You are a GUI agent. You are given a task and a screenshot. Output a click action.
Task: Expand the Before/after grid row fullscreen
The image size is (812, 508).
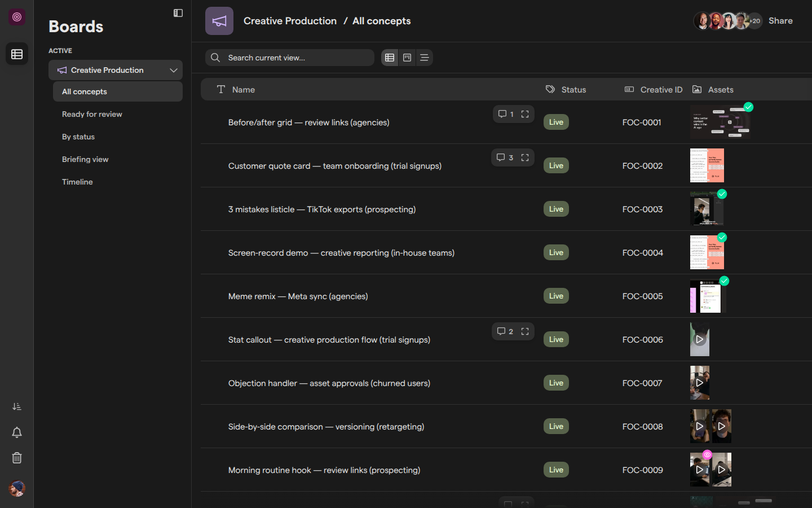[x=525, y=114]
